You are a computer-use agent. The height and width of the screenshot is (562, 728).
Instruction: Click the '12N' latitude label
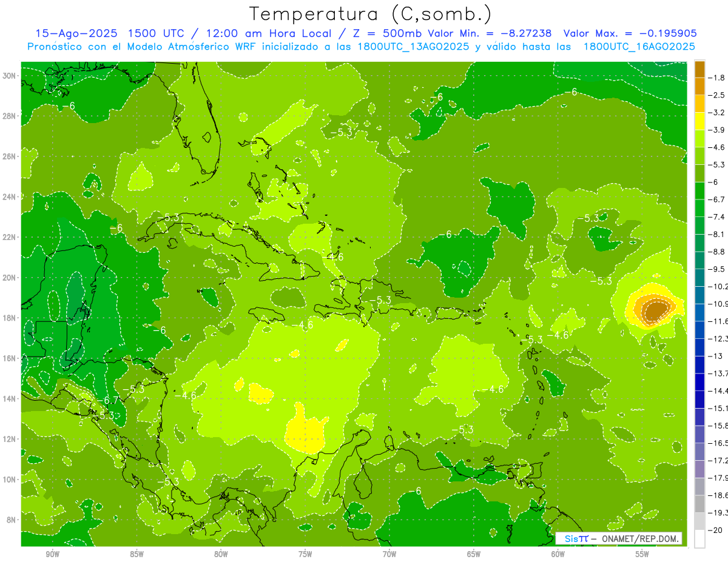[9, 439]
